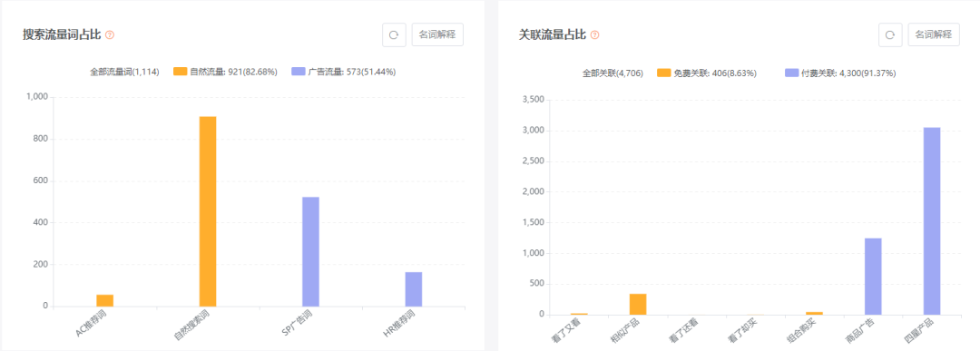Click refresh icon in 搜索流量词占比 panel
980x351 pixels.
click(394, 35)
